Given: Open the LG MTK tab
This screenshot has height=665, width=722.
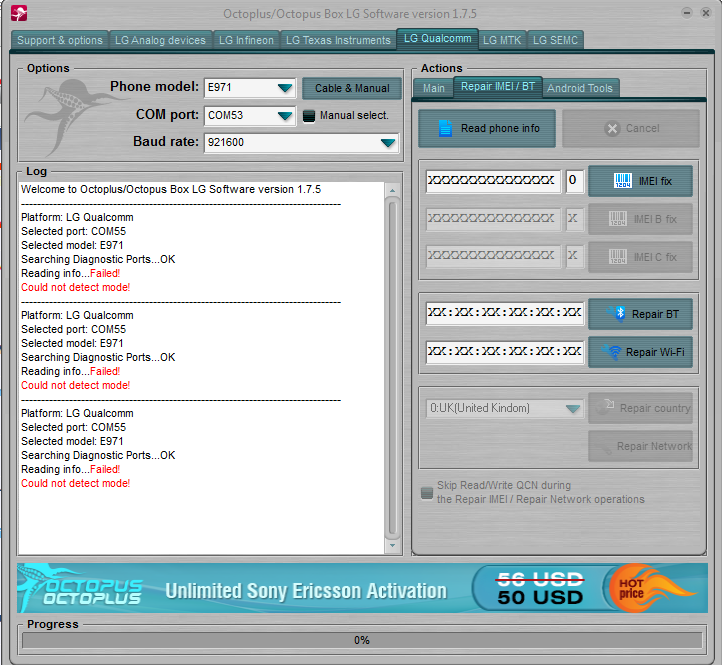Looking at the screenshot, I should (x=502, y=40).
